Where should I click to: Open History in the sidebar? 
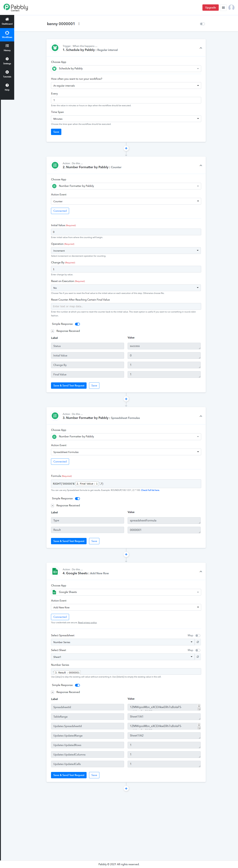tap(7, 48)
